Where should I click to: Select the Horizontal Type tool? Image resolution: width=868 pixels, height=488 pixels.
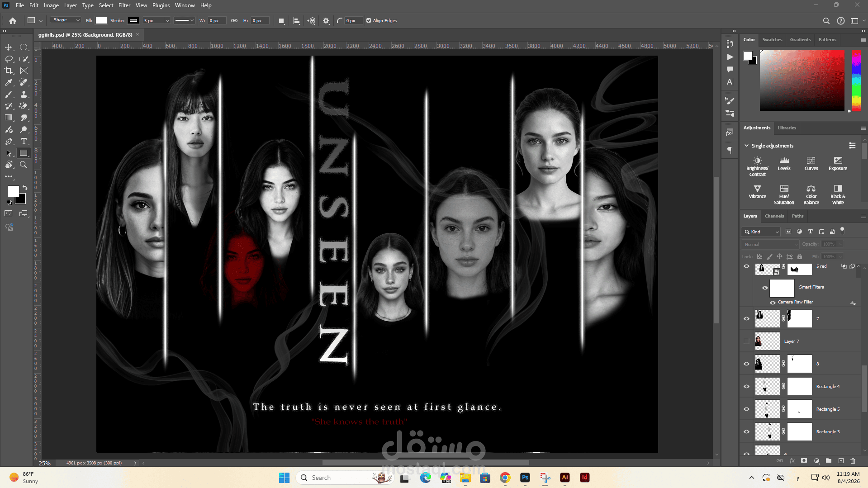[24, 141]
